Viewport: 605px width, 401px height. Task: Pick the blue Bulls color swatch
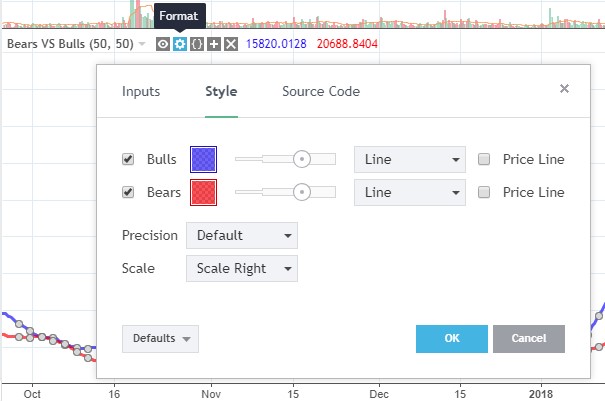coord(203,159)
